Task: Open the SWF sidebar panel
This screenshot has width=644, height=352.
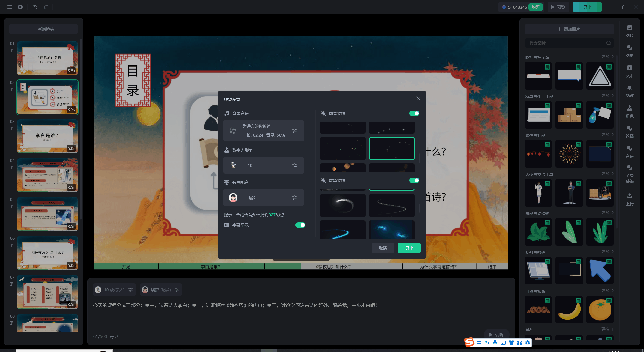Action: tap(629, 91)
